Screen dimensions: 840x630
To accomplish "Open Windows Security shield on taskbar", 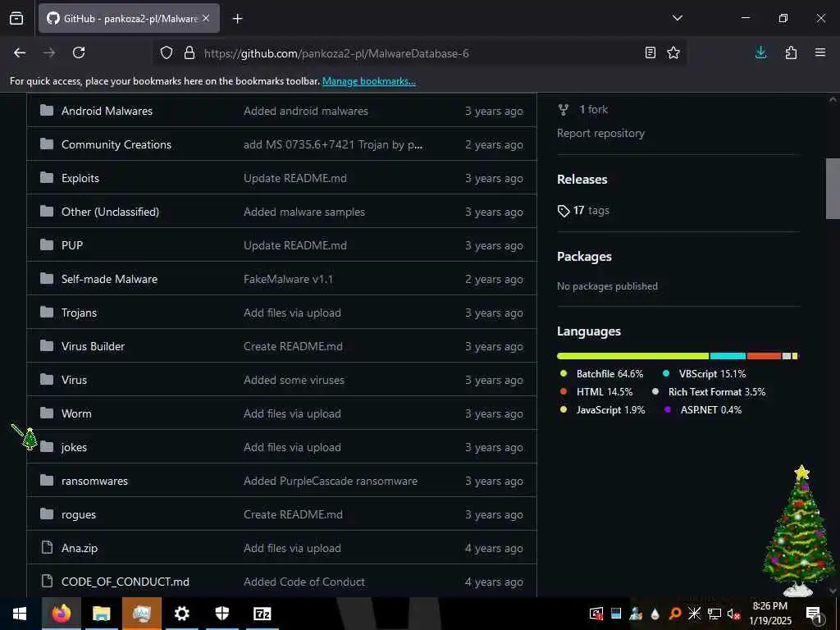I will tap(221, 614).
